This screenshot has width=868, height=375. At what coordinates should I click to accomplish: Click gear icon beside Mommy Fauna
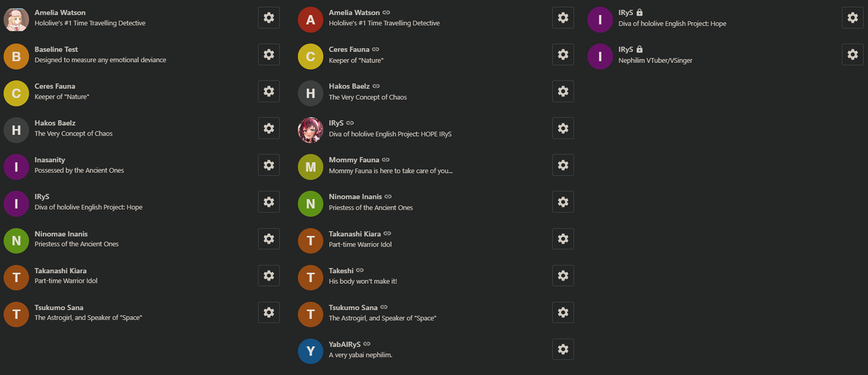click(x=563, y=165)
